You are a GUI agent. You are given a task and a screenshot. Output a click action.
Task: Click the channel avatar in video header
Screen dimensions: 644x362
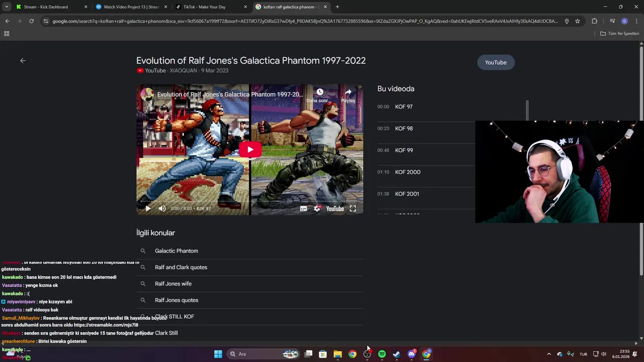[x=147, y=94]
